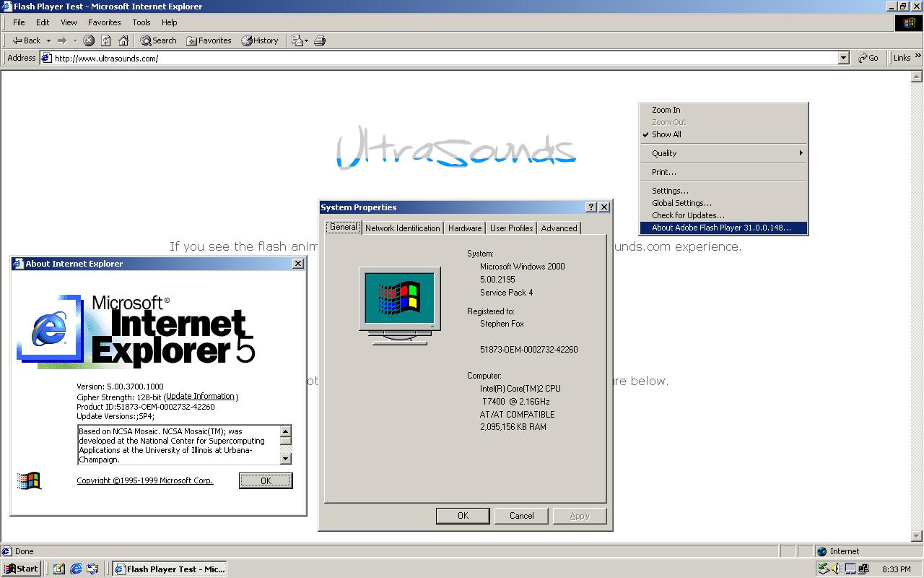924x578 pixels.
Task: Expand the Back history dropdown arrow
Action: [x=48, y=40]
